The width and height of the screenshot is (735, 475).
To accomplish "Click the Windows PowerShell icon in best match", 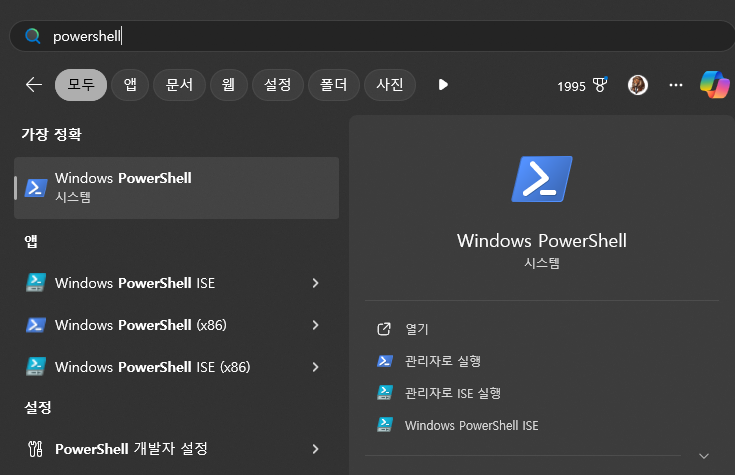I will point(36,188).
